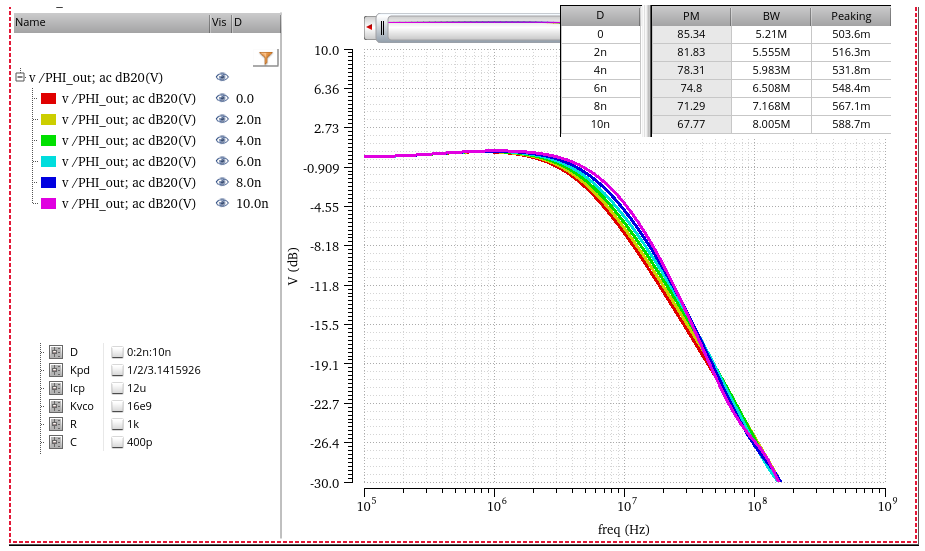Collapse the v /PHI_out trace group
Image resolution: width=925 pixels, height=551 pixels.
point(20,77)
